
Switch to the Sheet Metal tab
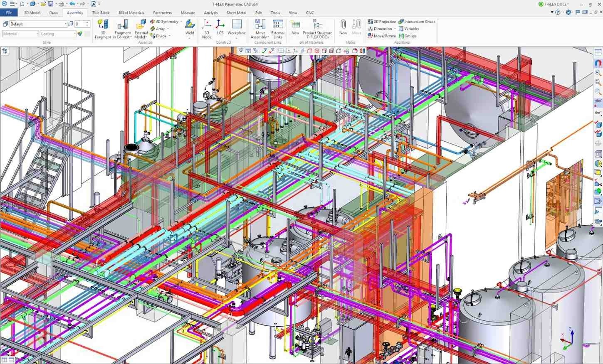click(236, 12)
